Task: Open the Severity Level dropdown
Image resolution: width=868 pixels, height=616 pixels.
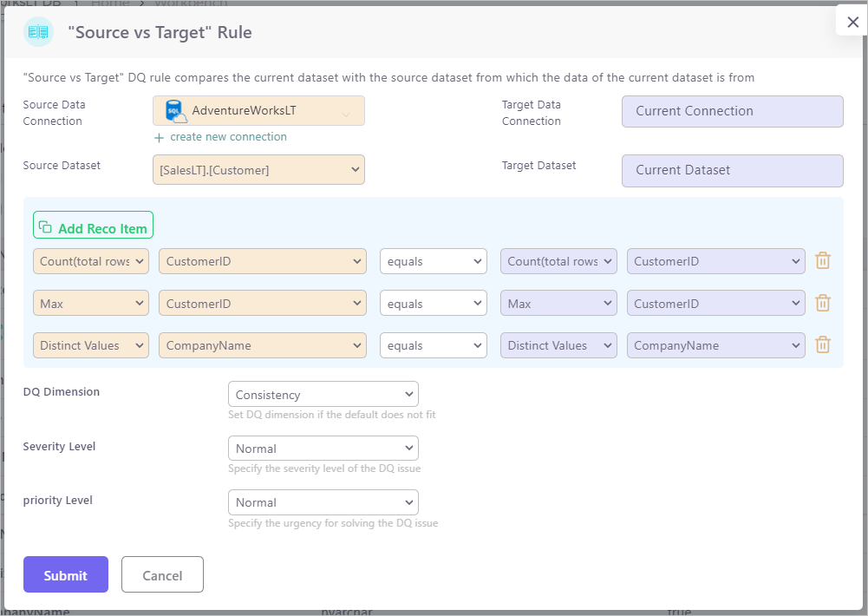Action: [323, 449]
